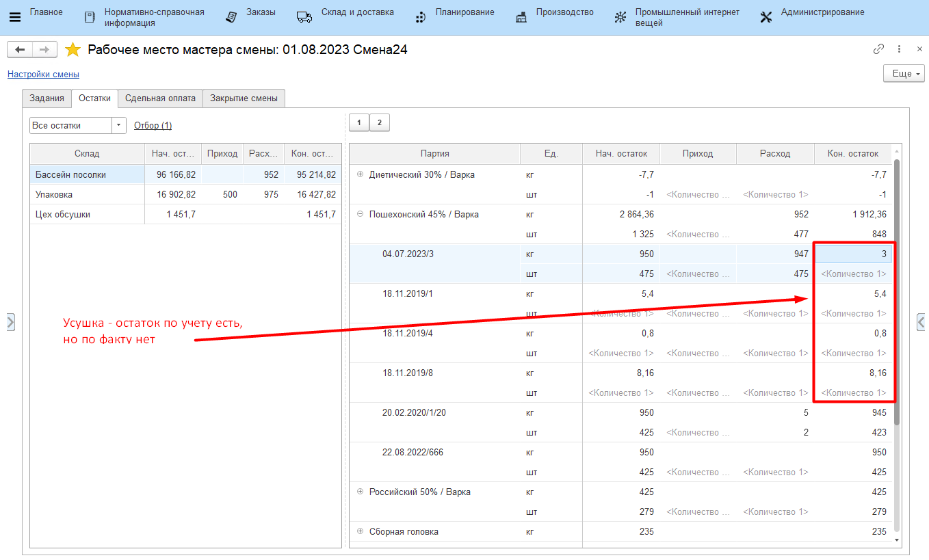
Task: Add page to favorites with star icon
Action: 73,50
